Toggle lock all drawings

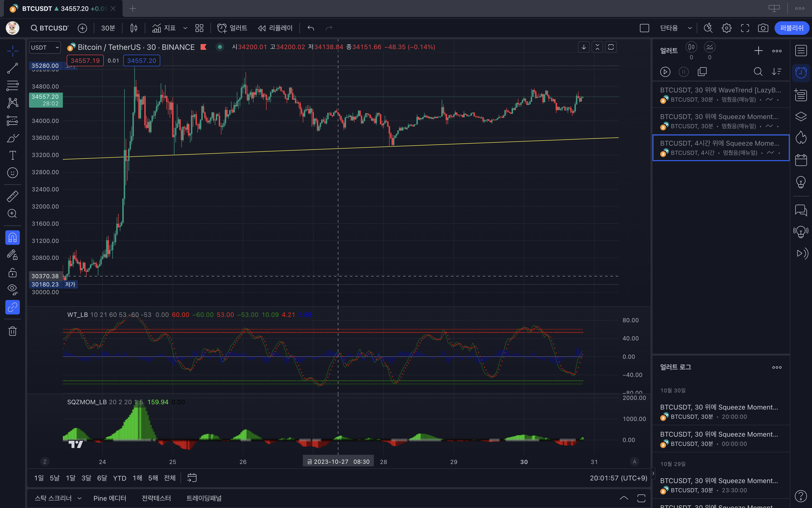coord(12,272)
